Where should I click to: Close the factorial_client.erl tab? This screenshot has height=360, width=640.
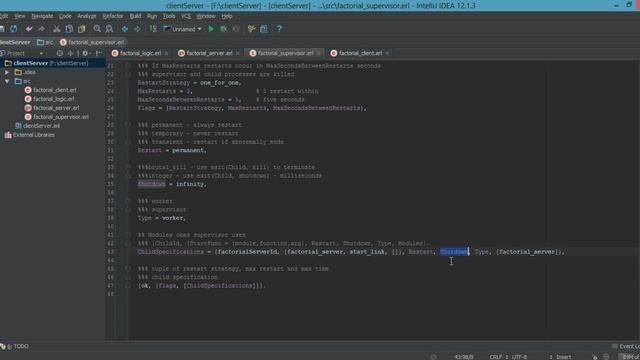pyautogui.click(x=387, y=53)
